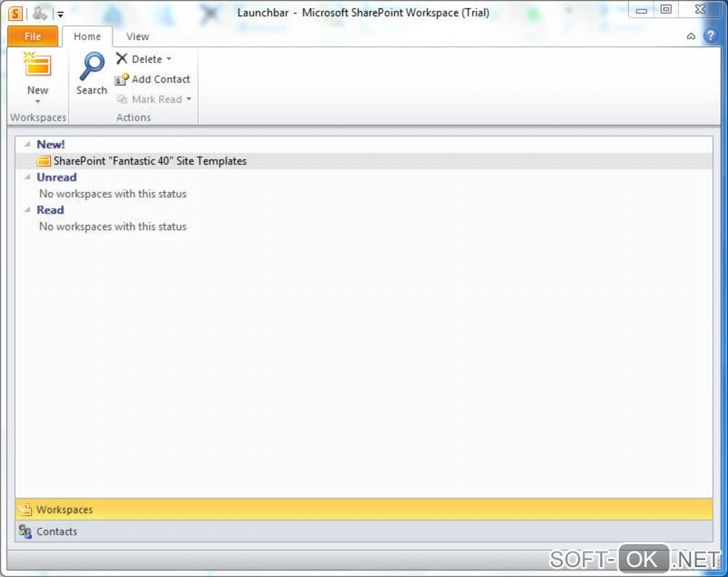The width and height of the screenshot is (728, 577).
Task: Click the Add Contact icon
Action: click(121, 79)
